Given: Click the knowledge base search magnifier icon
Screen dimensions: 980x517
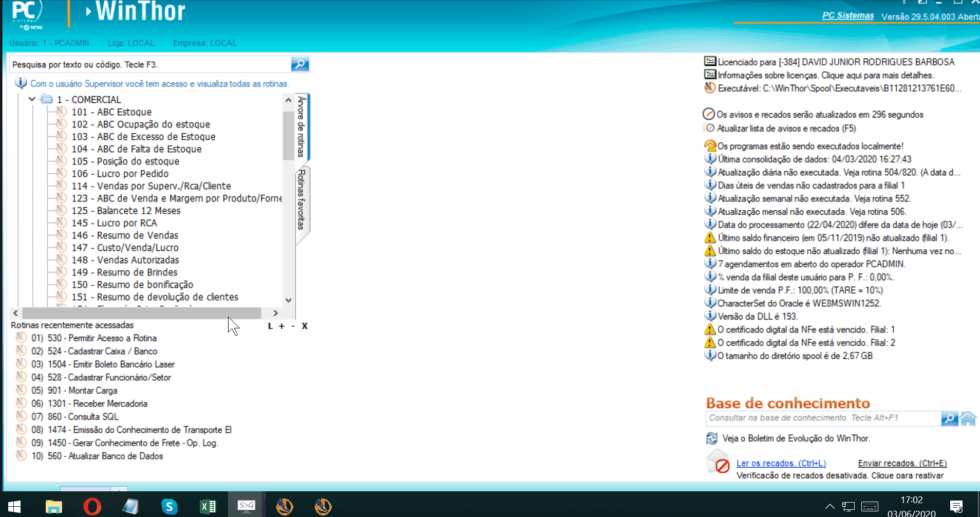Looking at the screenshot, I should pyautogui.click(x=949, y=418).
